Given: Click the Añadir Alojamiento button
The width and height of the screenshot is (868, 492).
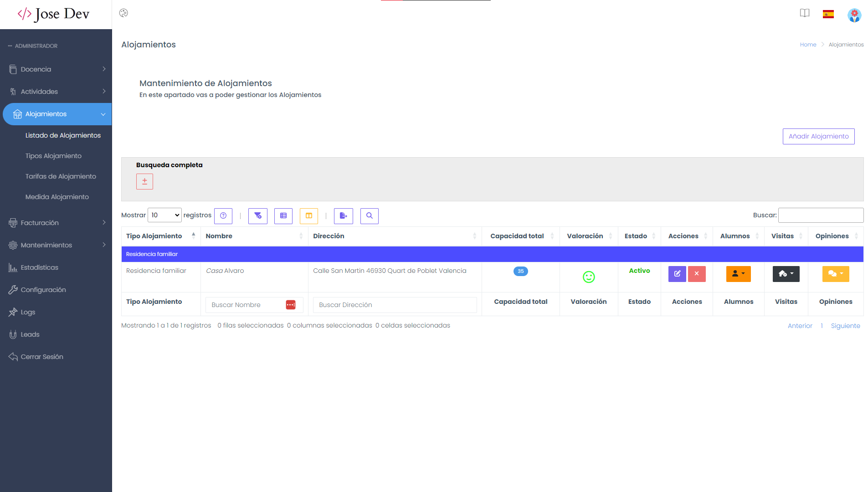Looking at the screenshot, I should (818, 136).
